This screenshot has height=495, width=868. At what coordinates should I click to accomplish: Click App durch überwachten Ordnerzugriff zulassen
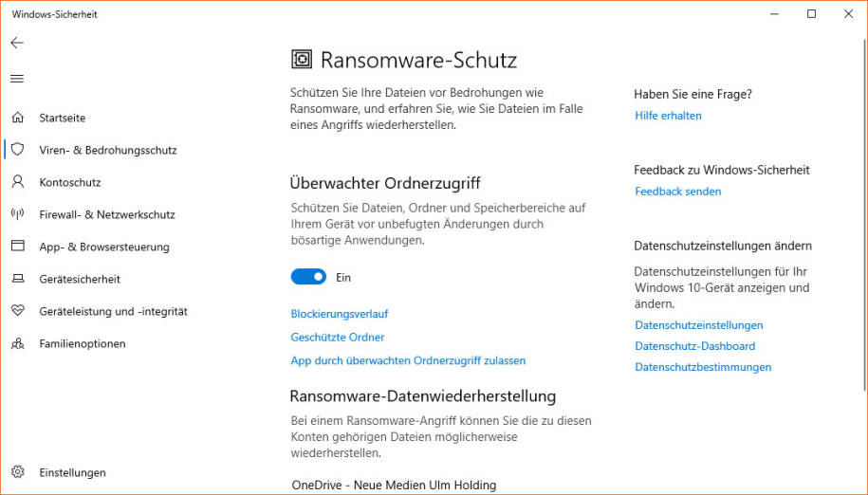408,360
